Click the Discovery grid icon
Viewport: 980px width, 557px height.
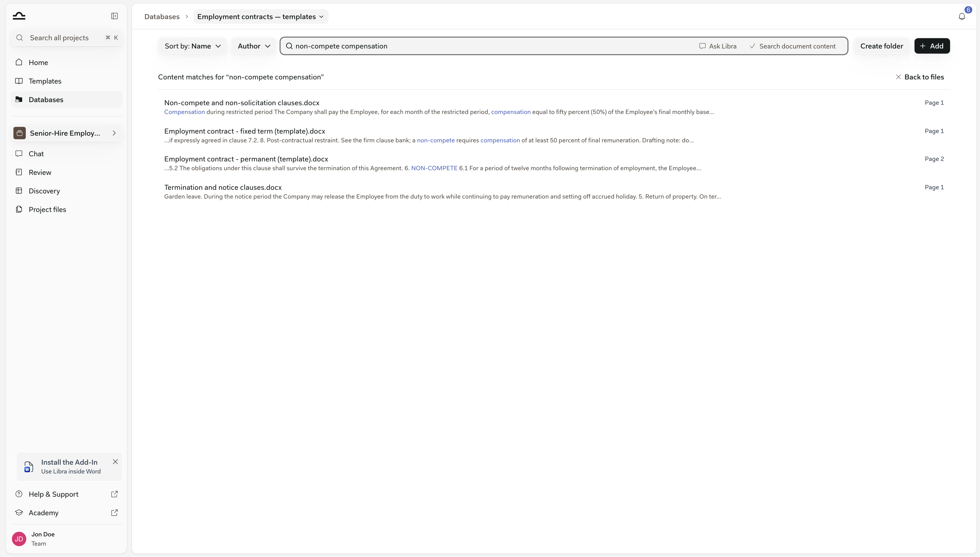[19, 191]
